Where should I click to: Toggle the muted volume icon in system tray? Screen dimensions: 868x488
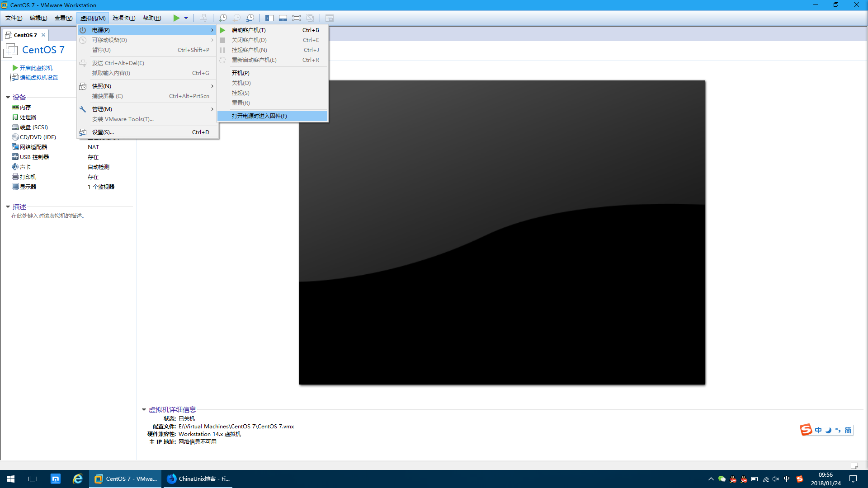[x=776, y=479]
